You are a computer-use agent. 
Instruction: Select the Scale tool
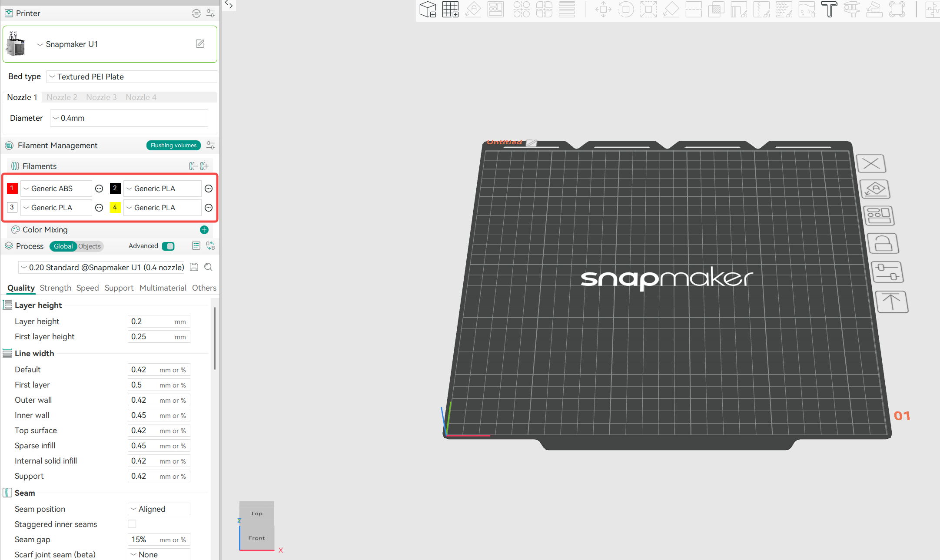click(x=648, y=9)
